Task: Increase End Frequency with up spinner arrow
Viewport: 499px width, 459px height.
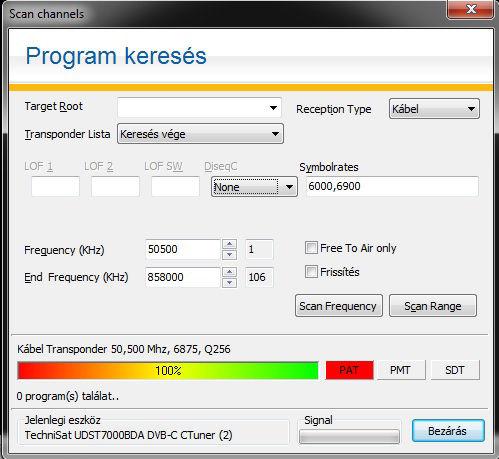Action: pyautogui.click(x=229, y=272)
